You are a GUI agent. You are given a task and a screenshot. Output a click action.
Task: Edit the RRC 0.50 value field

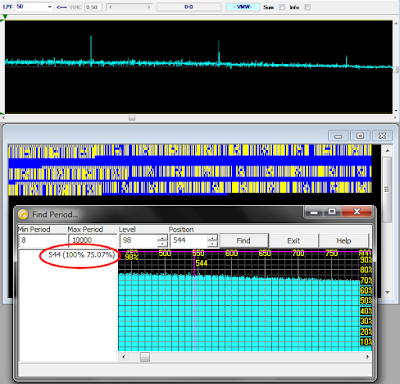(93, 7)
